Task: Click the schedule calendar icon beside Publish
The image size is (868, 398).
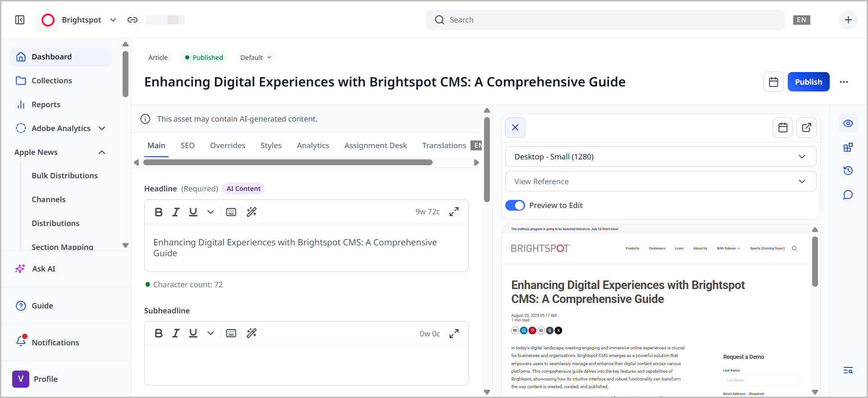Action: [773, 82]
